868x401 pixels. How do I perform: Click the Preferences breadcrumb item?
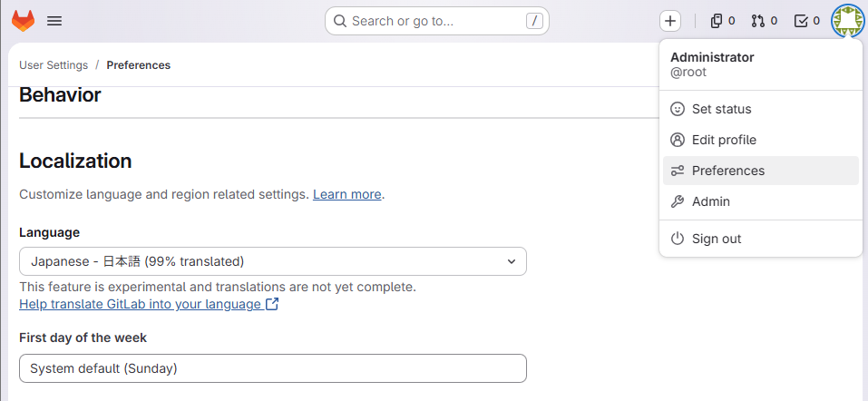[138, 65]
